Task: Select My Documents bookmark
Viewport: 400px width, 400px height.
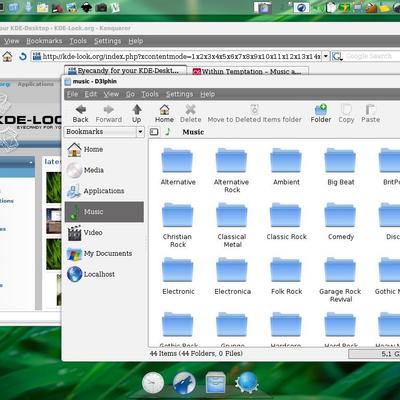Action: [x=104, y=253]
